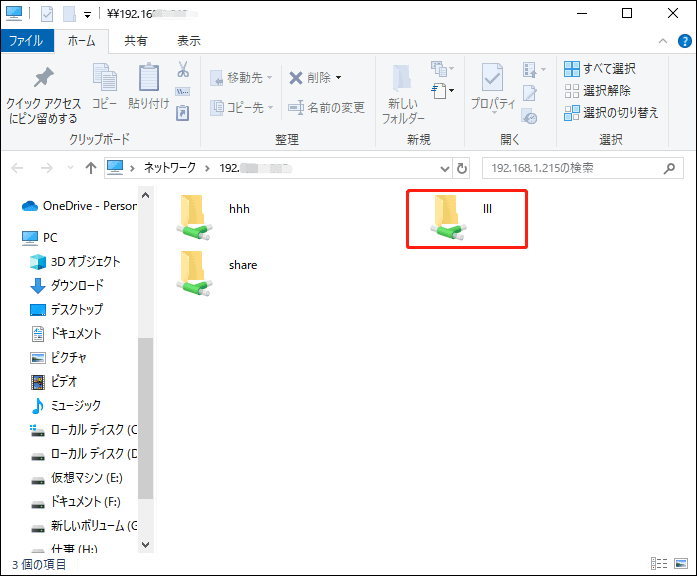Open ローカル ディスク (C drive
This screenshot has width=697, height=576.
click(83, 430)
